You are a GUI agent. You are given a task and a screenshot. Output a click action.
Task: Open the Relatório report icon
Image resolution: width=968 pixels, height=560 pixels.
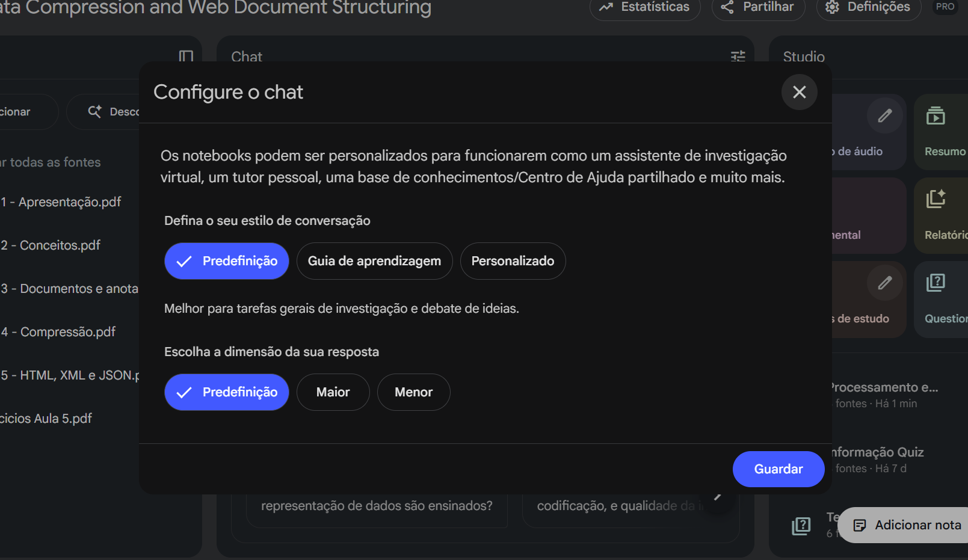[x=936, y=199]
